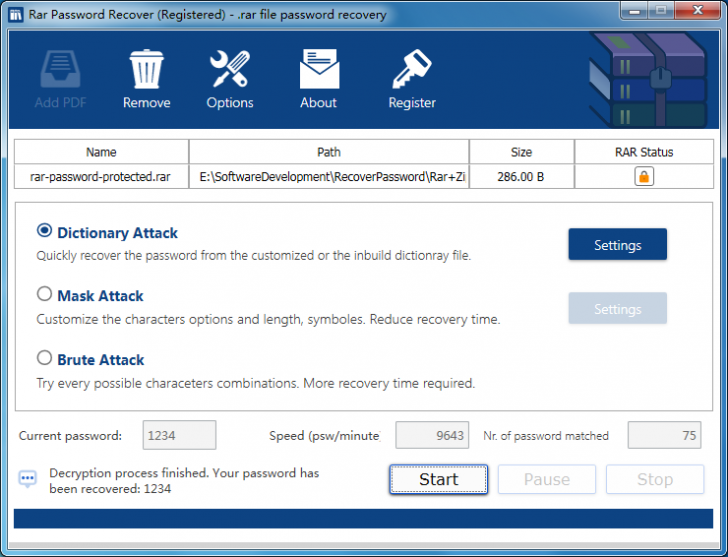Click the orange padlock RAR status icon
Image resolution: width=728 pixels, height=557 pixels.
point(644,176)
